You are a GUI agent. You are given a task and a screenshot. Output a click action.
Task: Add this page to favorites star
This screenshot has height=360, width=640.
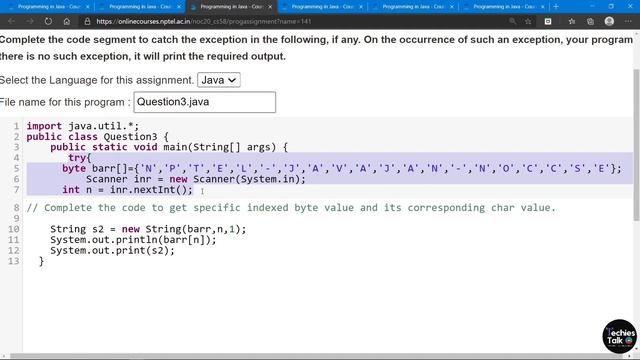pyautogui.click(x=528, y=21)
